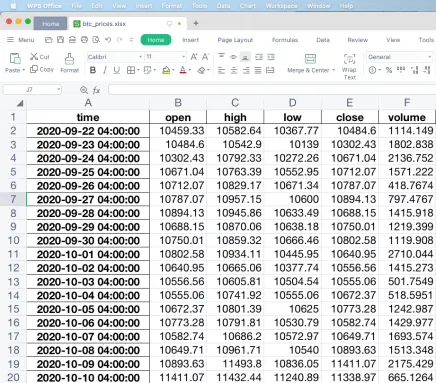Click the Print Preview icon
The width and height of the screenshot is (436, 383).
coord(96,40)
